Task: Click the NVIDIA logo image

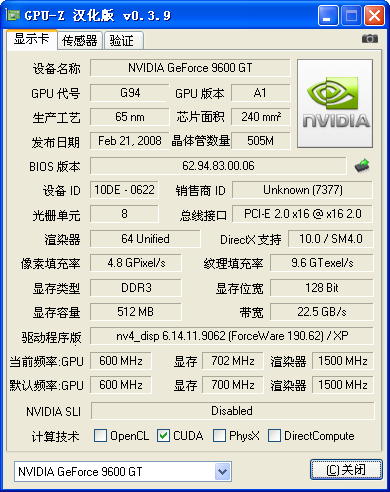Action: (335, 104)
